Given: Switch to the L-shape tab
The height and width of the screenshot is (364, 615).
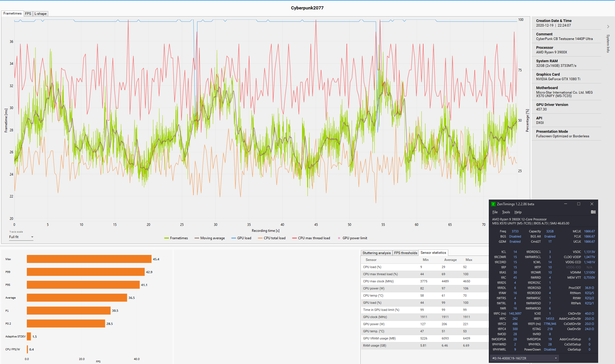Looking at the screenshot, I should click(41, 14).
